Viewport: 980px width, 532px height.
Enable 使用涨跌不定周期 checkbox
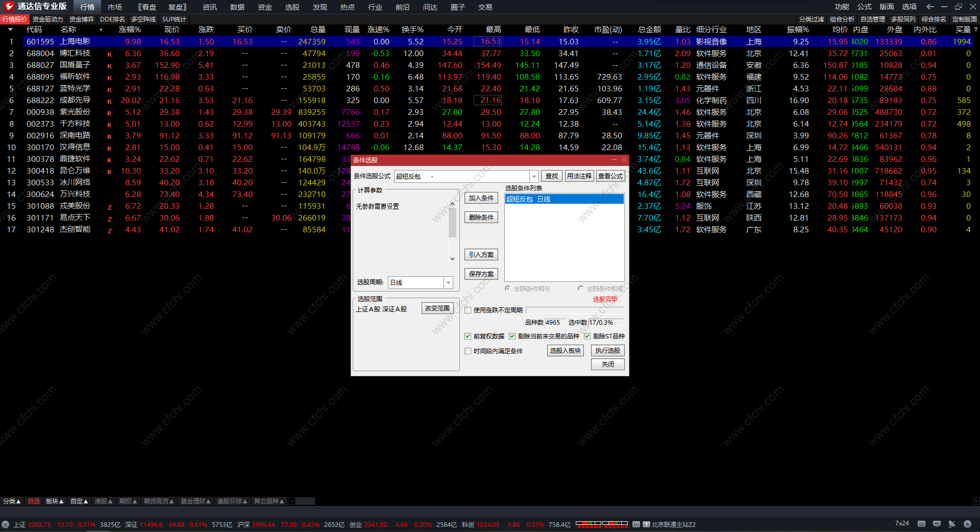pyautogui.click(x=468, y=310)
